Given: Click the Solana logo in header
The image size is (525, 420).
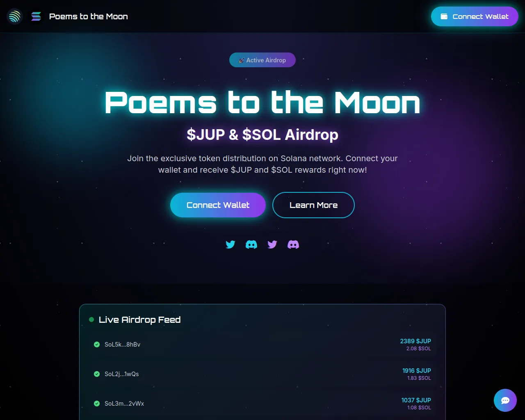Looking at the screenshot, I should pyautogui.click(x=36, y=16).
